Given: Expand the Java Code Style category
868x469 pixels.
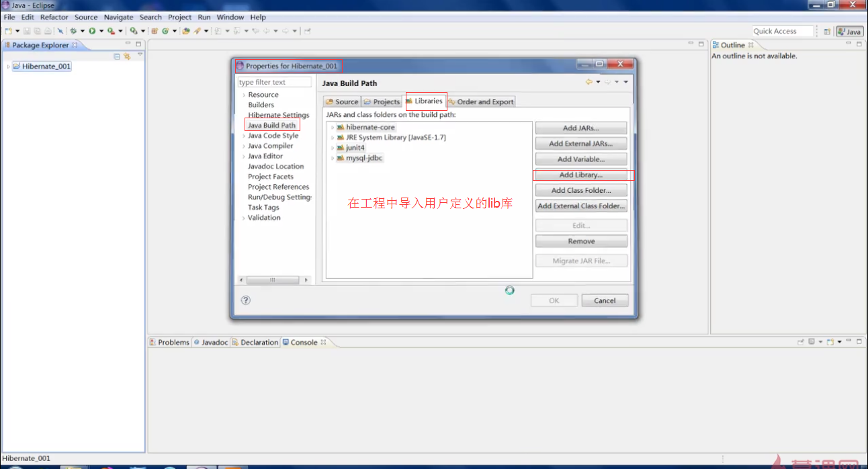Looking at the screenshot, I should (x=244, y=136).
